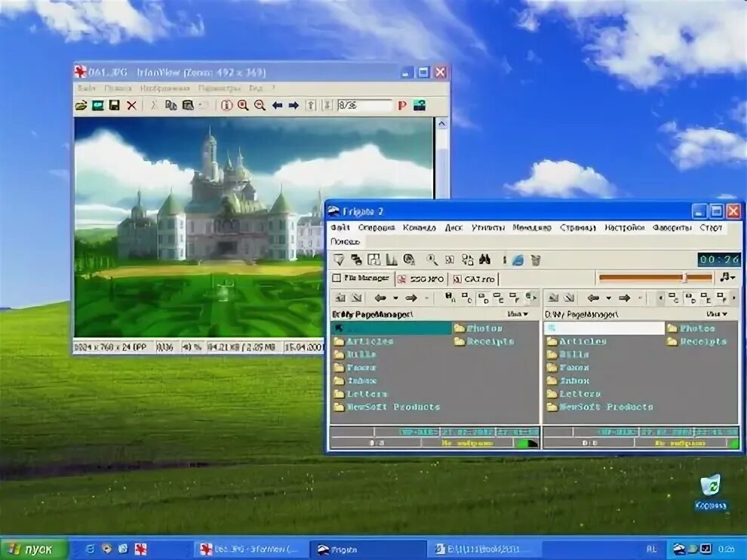
Task: Open Файл menu in Frigate
Action: point(340,228)
